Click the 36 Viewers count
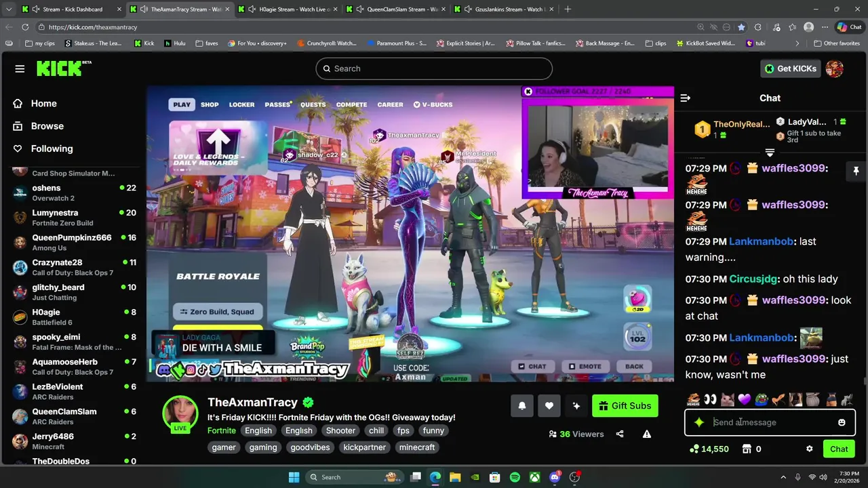 [x=576, y=434]
